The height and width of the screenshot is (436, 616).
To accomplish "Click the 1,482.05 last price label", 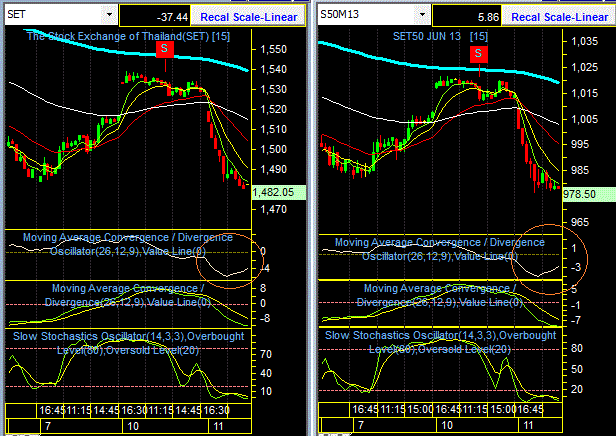I will (x=278, y=192).
